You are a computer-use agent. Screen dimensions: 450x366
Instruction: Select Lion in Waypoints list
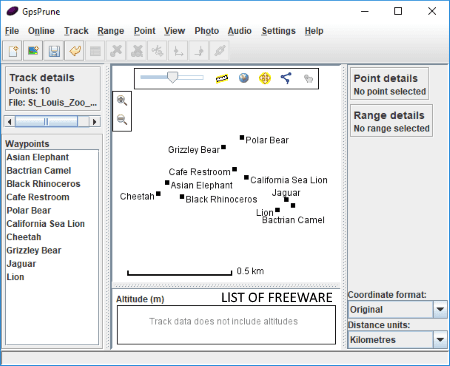[x=52, y=277]
